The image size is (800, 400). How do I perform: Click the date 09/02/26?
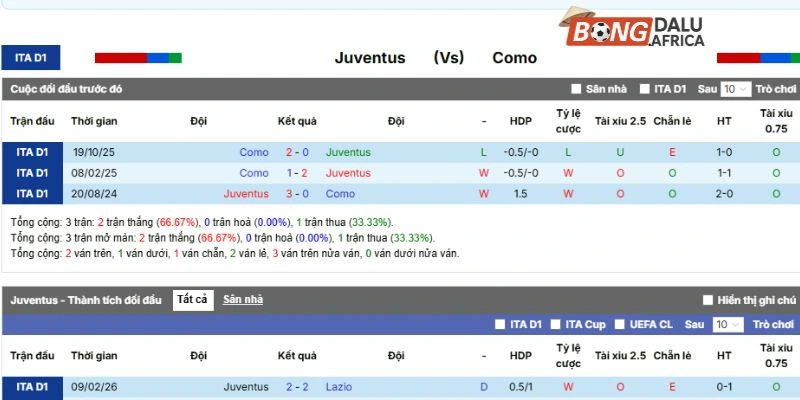click(x=94, y=387)
